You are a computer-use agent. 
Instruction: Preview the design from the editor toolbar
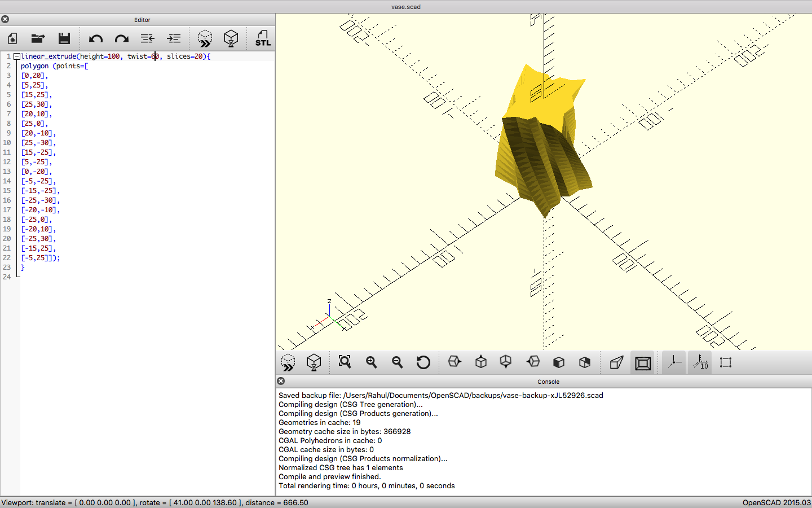[205, 38]
